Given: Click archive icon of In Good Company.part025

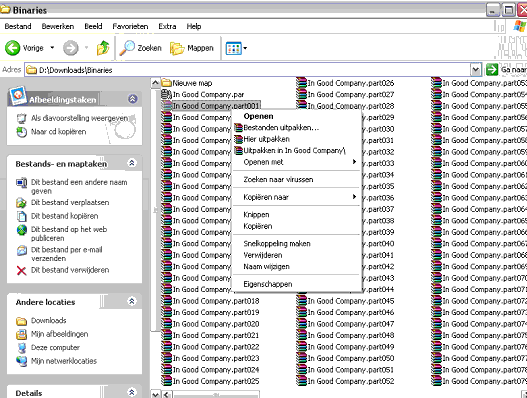Looking at the screenshot, I should [166, 381].
